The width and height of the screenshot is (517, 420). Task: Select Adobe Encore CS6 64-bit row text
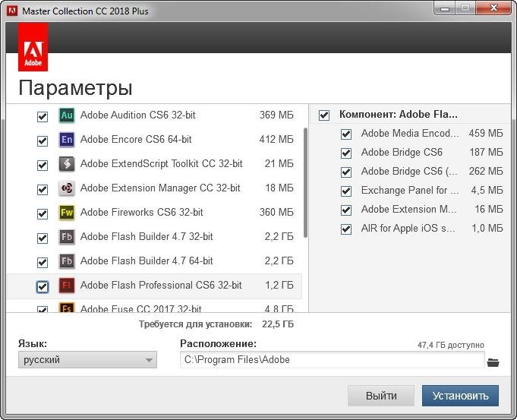click(x=136, y=140)
